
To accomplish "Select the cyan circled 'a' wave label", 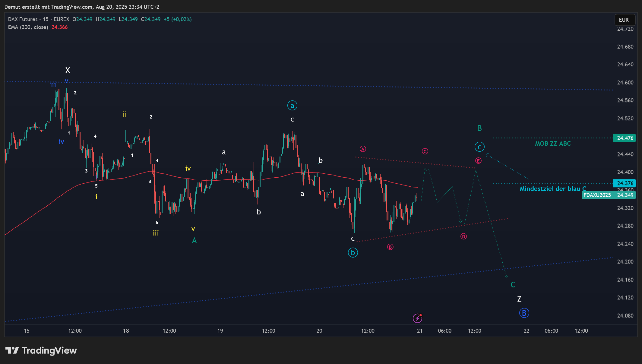I will 292,106.
